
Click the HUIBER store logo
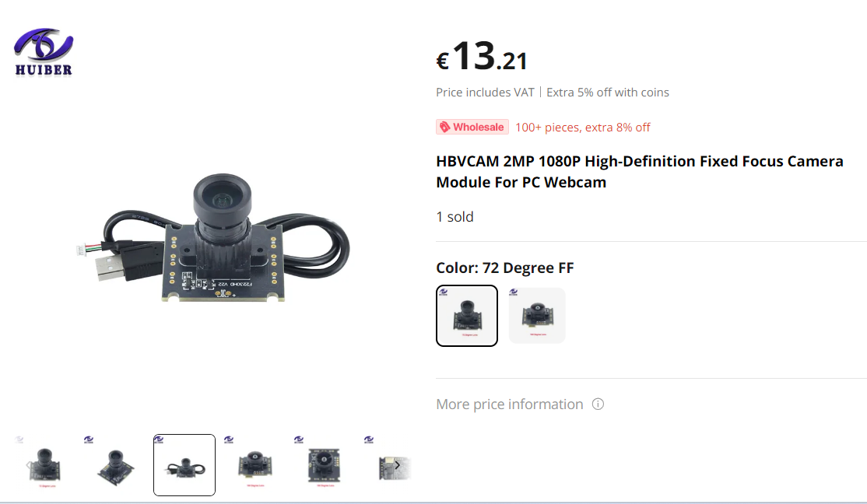(x=44, y=51)
